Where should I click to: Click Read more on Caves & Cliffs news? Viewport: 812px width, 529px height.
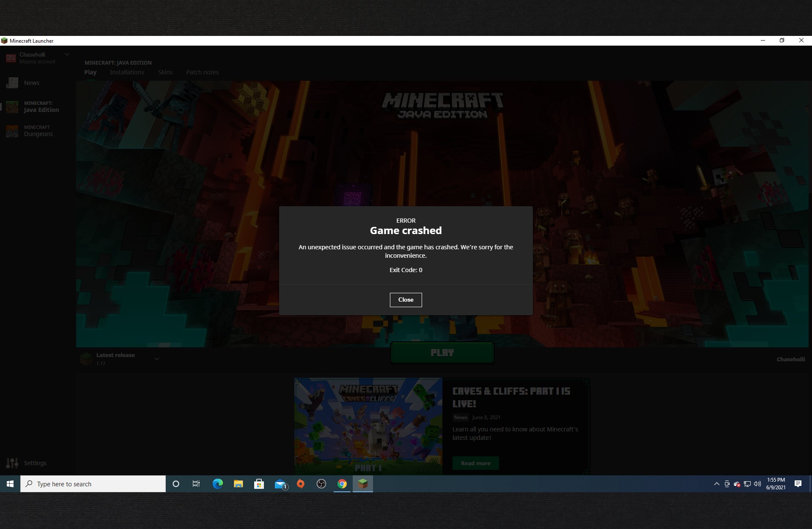(475, 463)
